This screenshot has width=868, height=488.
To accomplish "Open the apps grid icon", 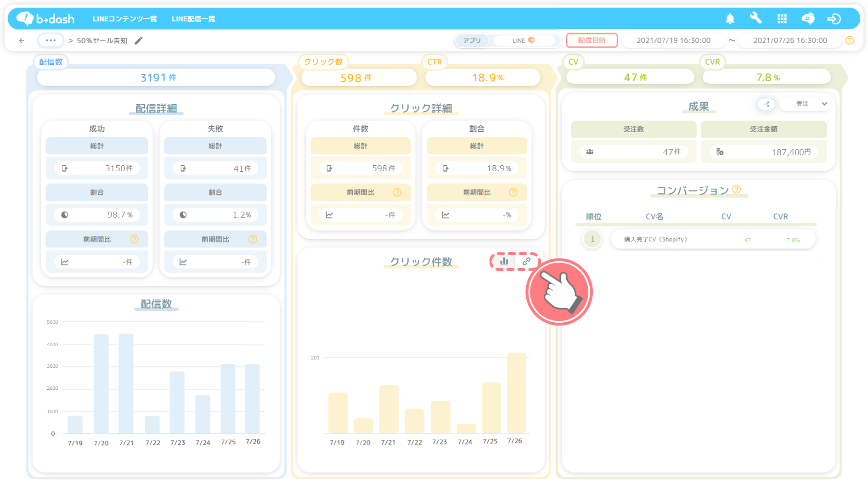I will tap(782, 19).
